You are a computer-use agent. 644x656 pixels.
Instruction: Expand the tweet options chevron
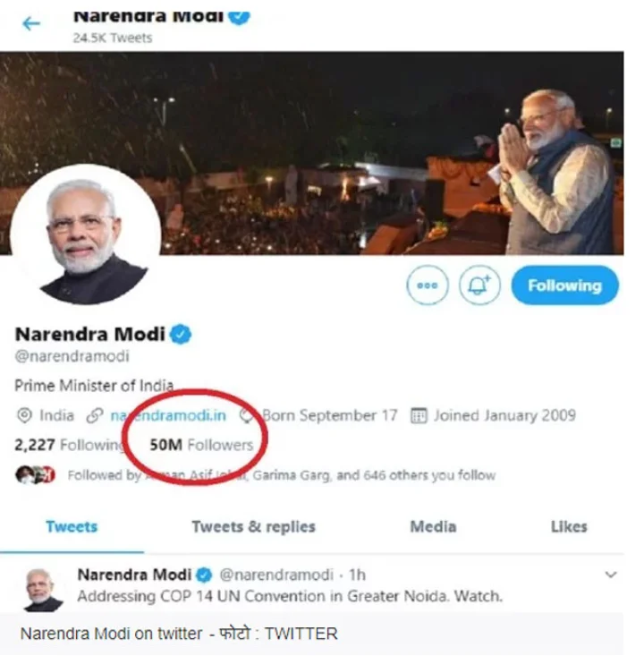point(611,575)
